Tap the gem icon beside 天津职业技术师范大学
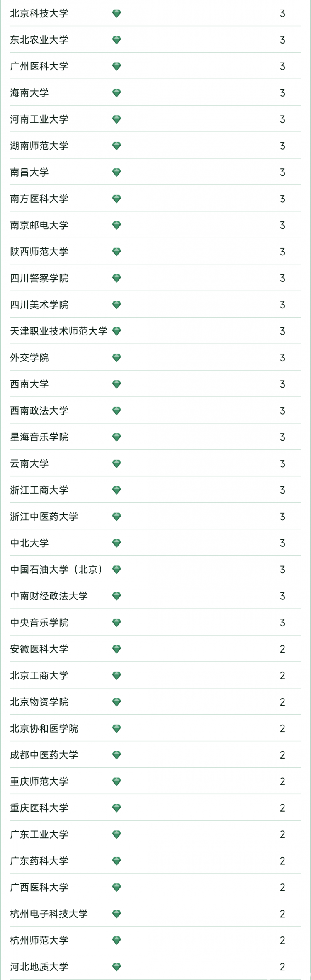This screenshot has width=311, height=980. [x=117, y=331]
